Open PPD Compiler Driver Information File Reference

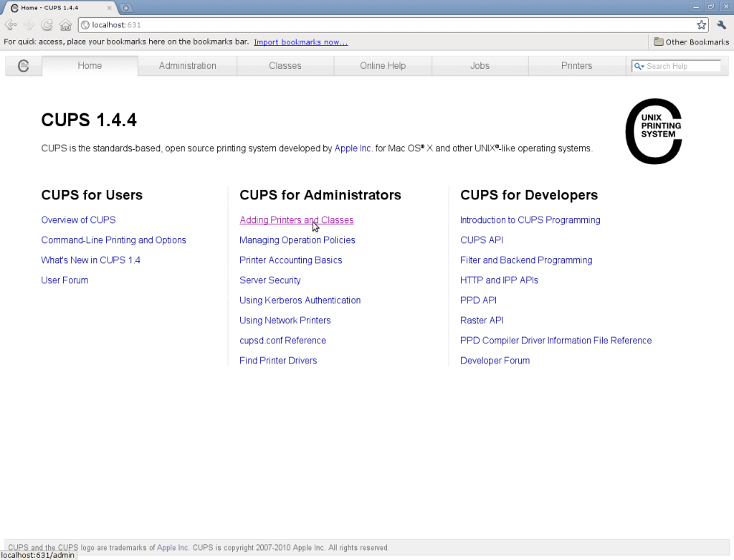click(556, 341)
